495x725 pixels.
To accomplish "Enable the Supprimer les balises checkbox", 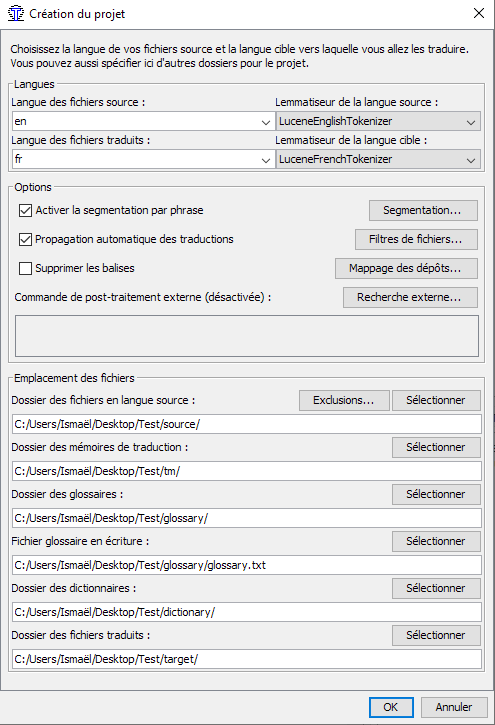I will pos(25,268).
